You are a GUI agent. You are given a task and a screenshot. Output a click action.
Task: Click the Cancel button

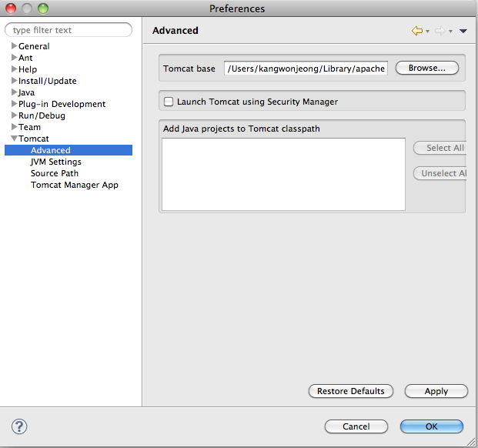(356, 426)
